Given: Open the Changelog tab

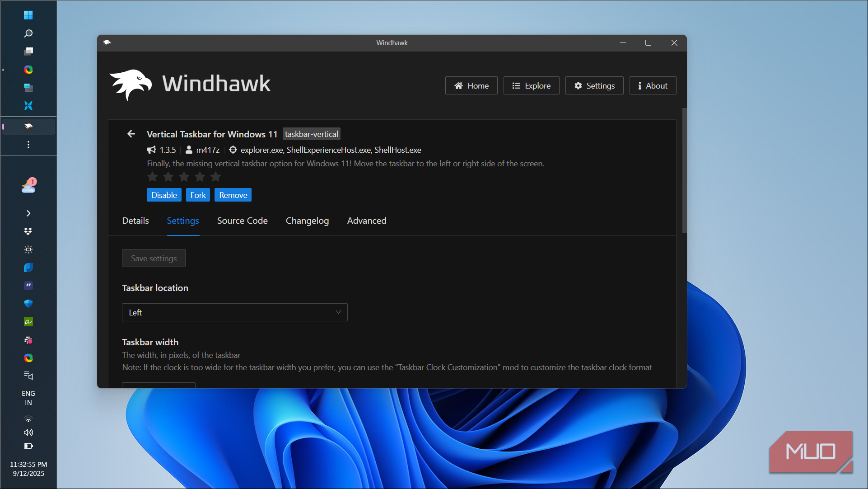Looking at the screenshot, I should point(307,221).
